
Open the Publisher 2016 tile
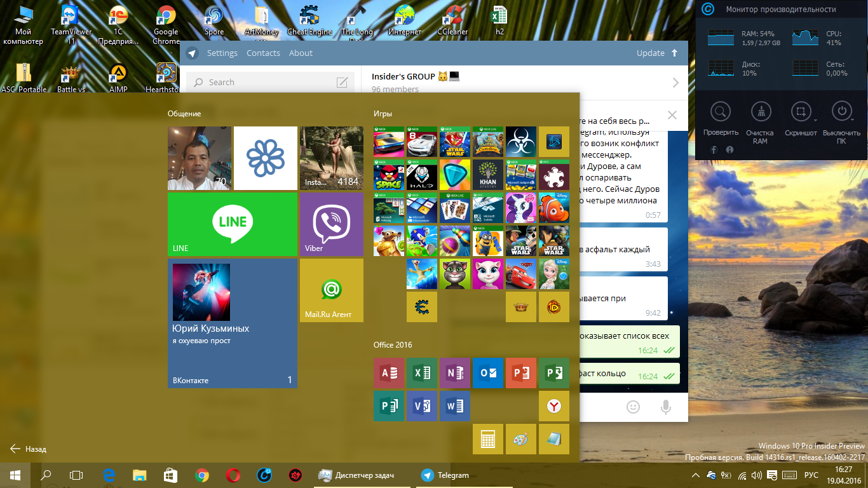389,406
